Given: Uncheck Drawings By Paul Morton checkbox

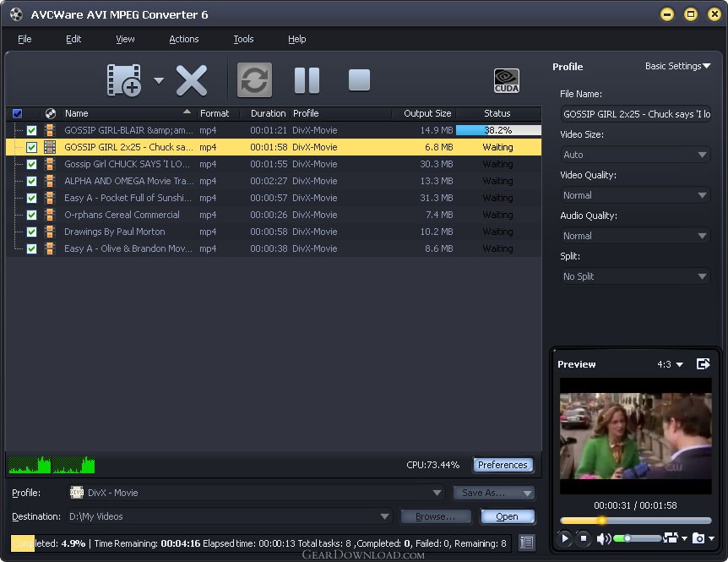Looking at the screenshot, I should [31, 232].
